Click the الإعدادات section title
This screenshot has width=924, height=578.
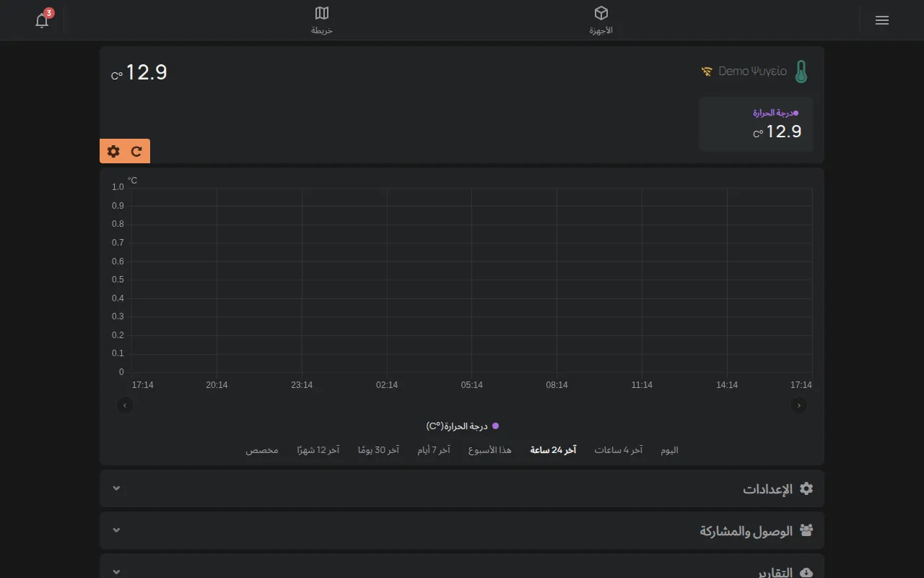[x=768, y=489]
